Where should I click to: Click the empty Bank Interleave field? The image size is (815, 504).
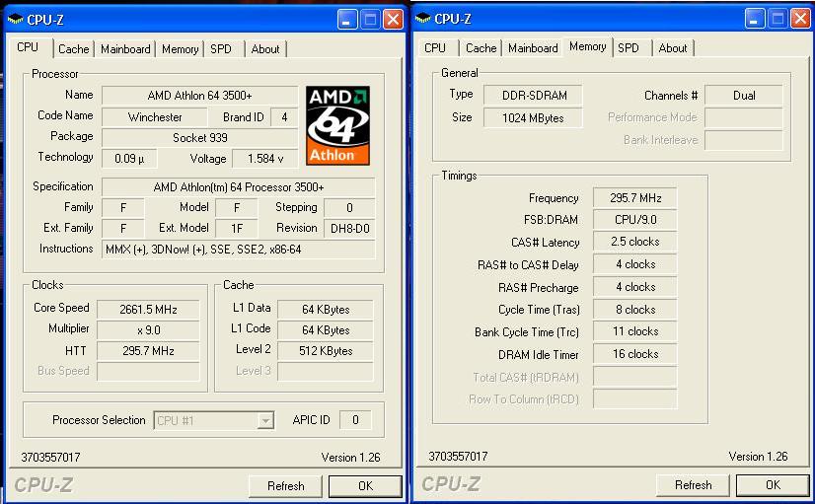744,140
